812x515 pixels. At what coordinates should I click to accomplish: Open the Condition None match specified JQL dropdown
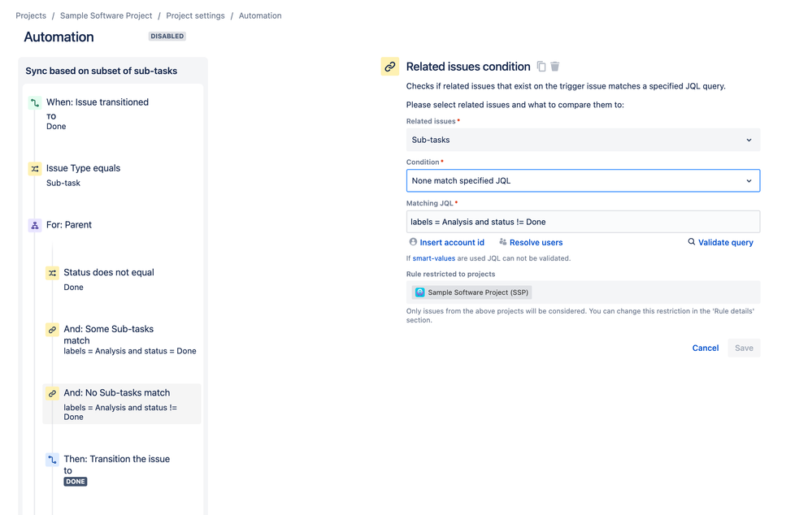pyautogui.click(x=583, y=180)
